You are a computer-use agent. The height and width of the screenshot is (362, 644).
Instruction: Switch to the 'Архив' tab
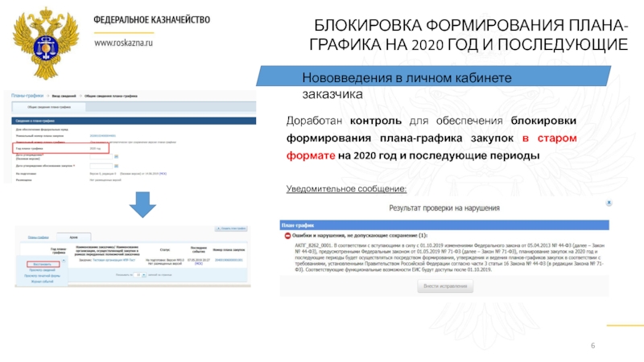[x=73, y=237]
